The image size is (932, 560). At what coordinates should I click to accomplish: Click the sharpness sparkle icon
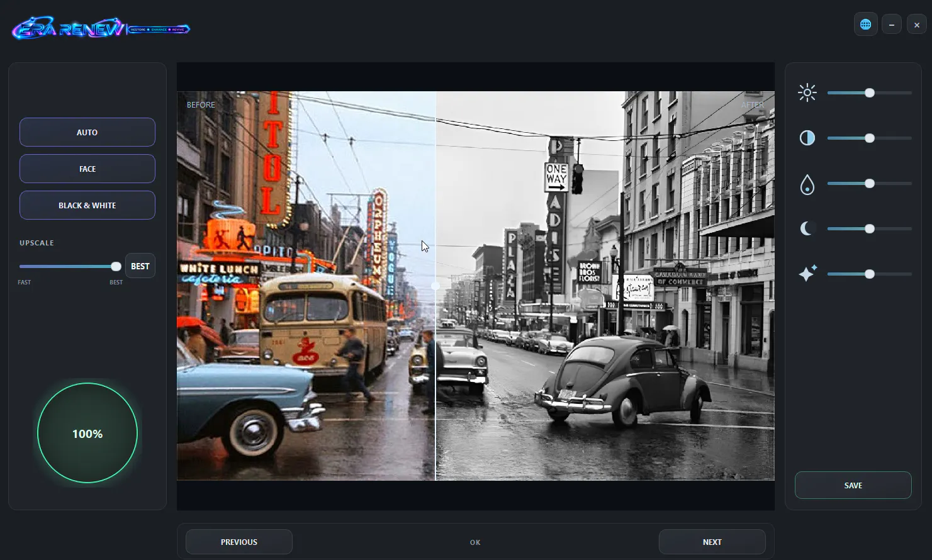[807, 274]
